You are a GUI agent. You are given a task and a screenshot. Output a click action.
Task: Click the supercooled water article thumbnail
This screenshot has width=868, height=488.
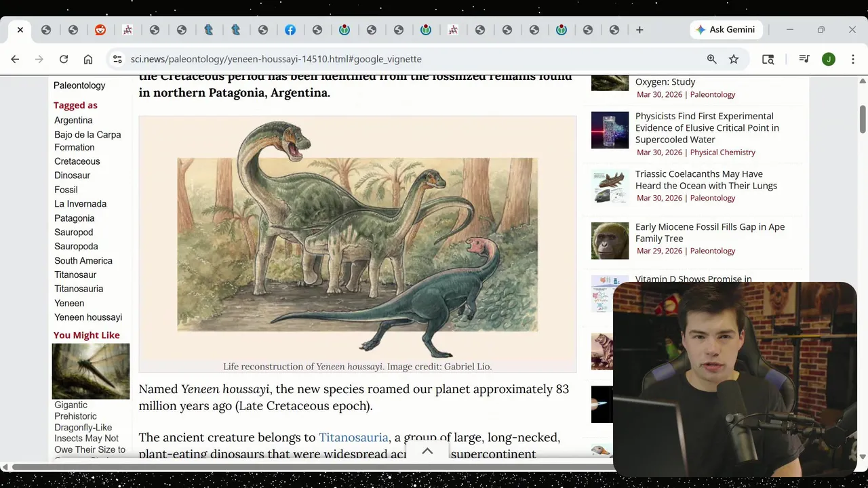click(x=610, y=129)
